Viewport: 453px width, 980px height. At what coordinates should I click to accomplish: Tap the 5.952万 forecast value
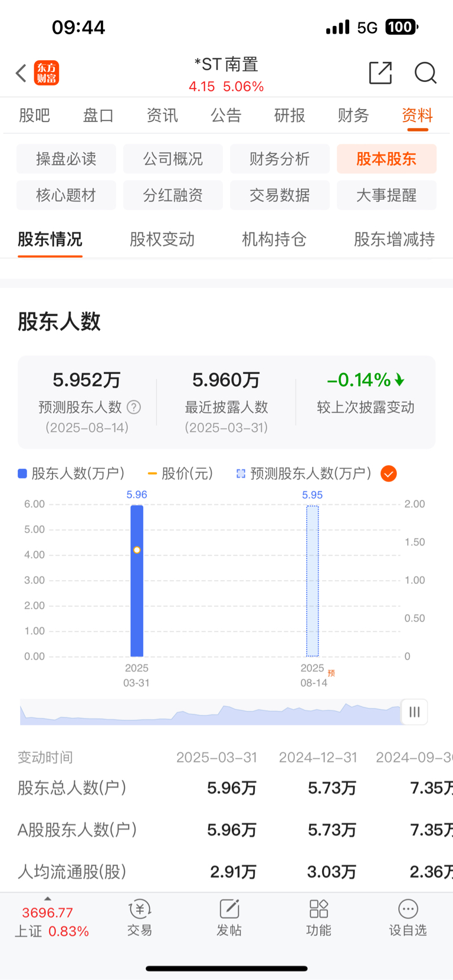[x=87, y=380]
